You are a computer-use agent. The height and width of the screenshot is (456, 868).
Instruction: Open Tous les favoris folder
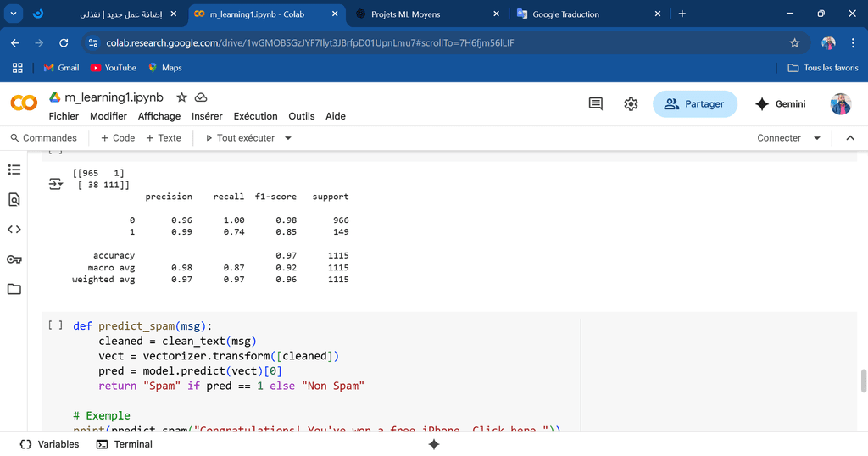point(823,68)
